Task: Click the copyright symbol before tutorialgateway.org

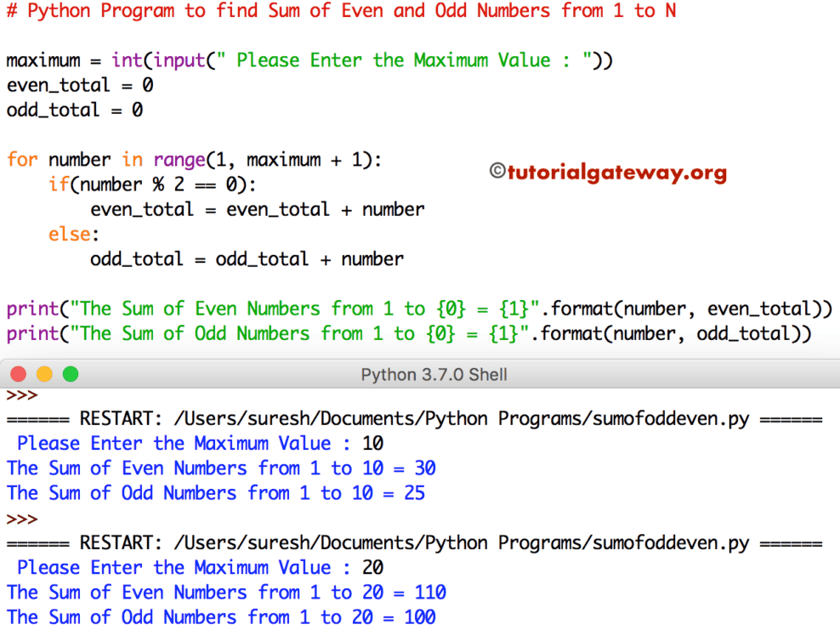Action: (x=496, y=172)
